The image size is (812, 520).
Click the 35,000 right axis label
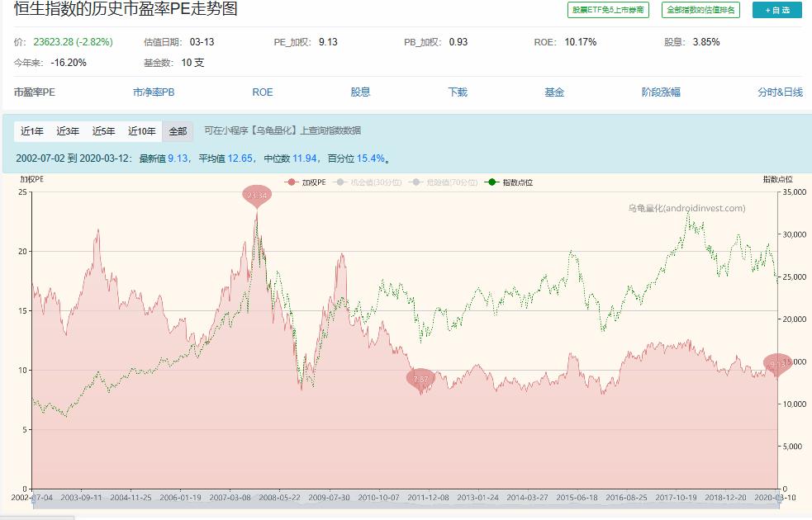click(795, 192)
